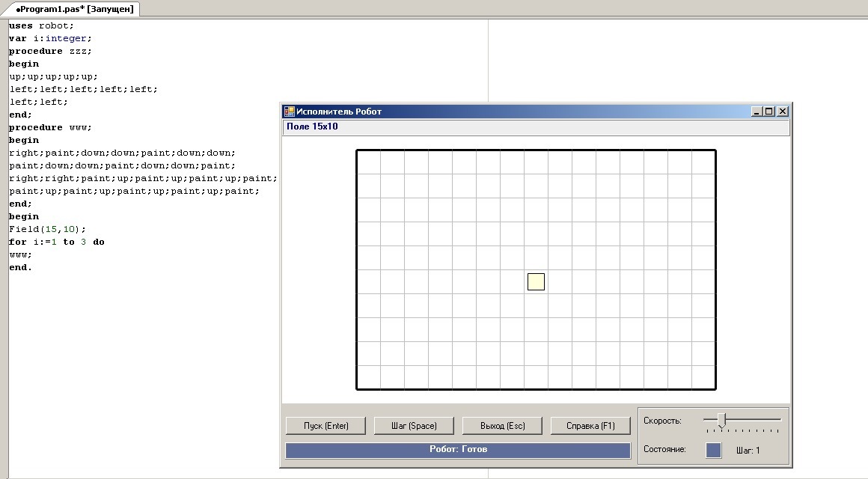Click the 'www;' call line in main block
Screen dimensions: 868x479
coord(20,254)
